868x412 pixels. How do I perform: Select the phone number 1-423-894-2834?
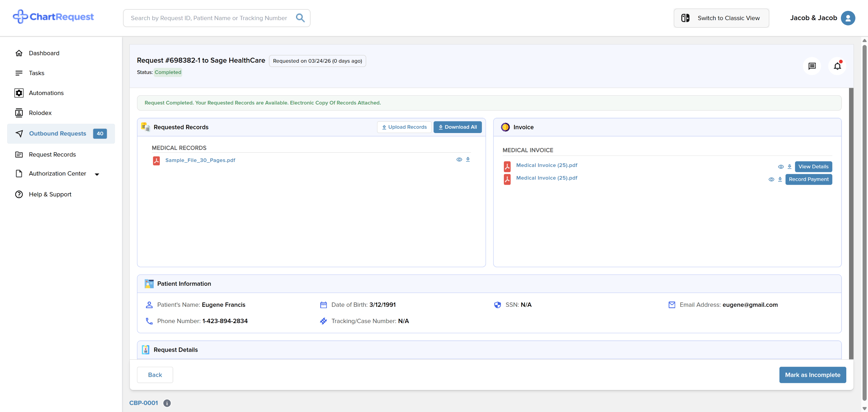225,321
